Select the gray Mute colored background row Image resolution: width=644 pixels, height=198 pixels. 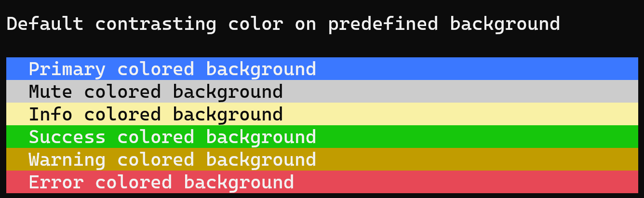click(322, 92)
